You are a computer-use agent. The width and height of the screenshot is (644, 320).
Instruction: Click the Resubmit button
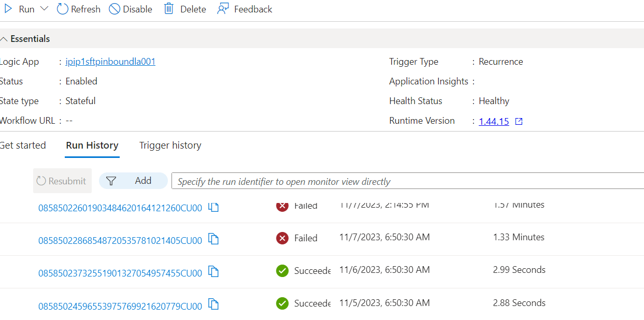click(62, 181)
